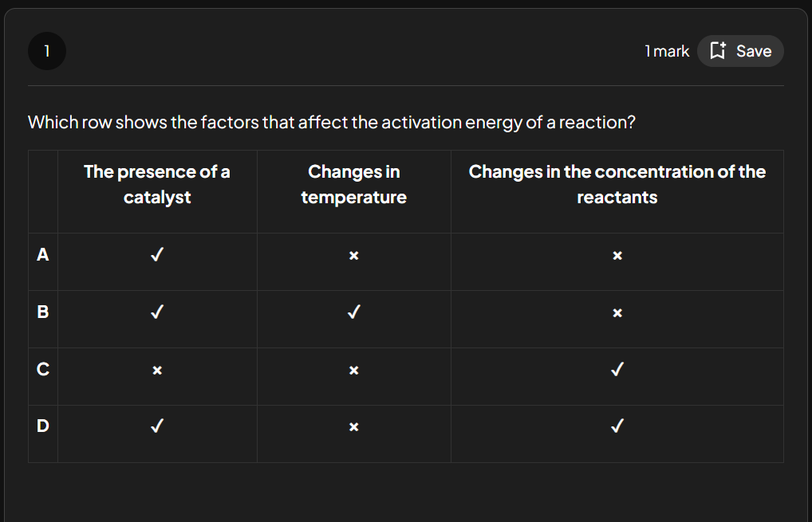Click row C concentration check mark
The height and width of the screenshot is (522, 812).
pos(617,370)
